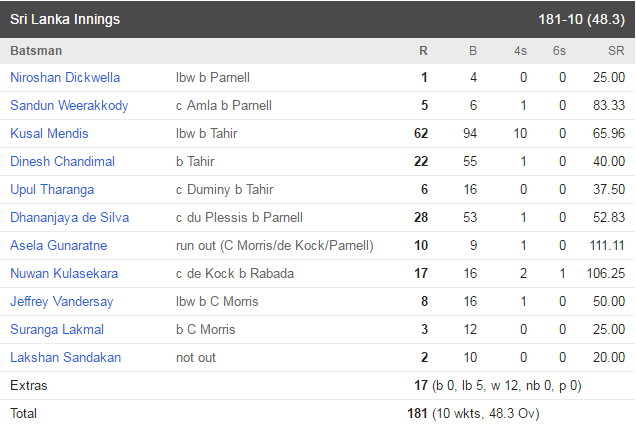Image resolution: width=636 pixels, height=433 pixels.
Task: Open Asela Gunaratne player link
Action: pos(58,245)
